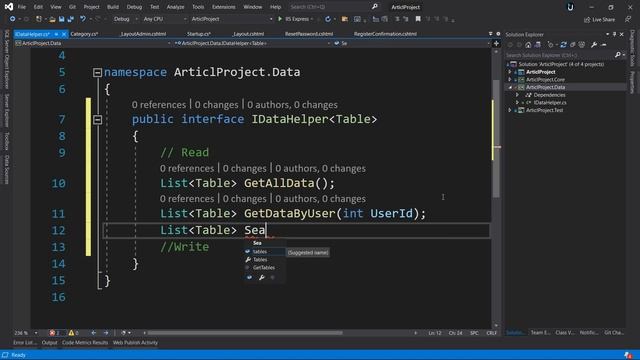Expand the ArticlProject.Test project node
The height and width of the screenshot is (360, 640).
pyautogui.click(x=510, y=110)
